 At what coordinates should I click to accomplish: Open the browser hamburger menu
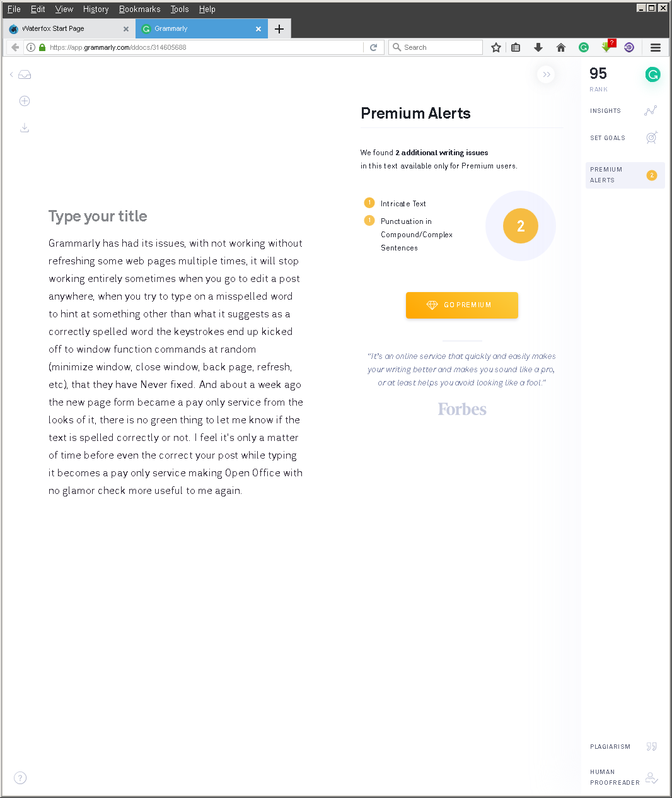[656, 47]
